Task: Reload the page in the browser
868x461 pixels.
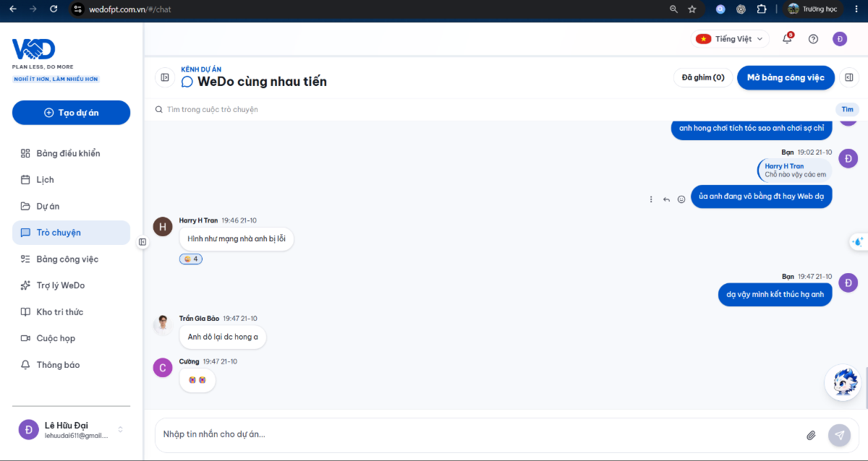Action: tap(54, 9)
